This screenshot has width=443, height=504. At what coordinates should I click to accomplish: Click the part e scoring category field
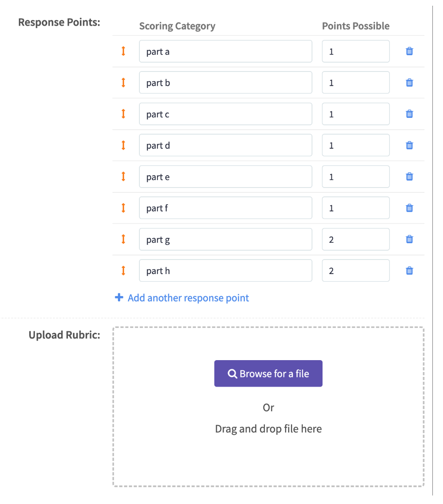(x=225, y=177)
